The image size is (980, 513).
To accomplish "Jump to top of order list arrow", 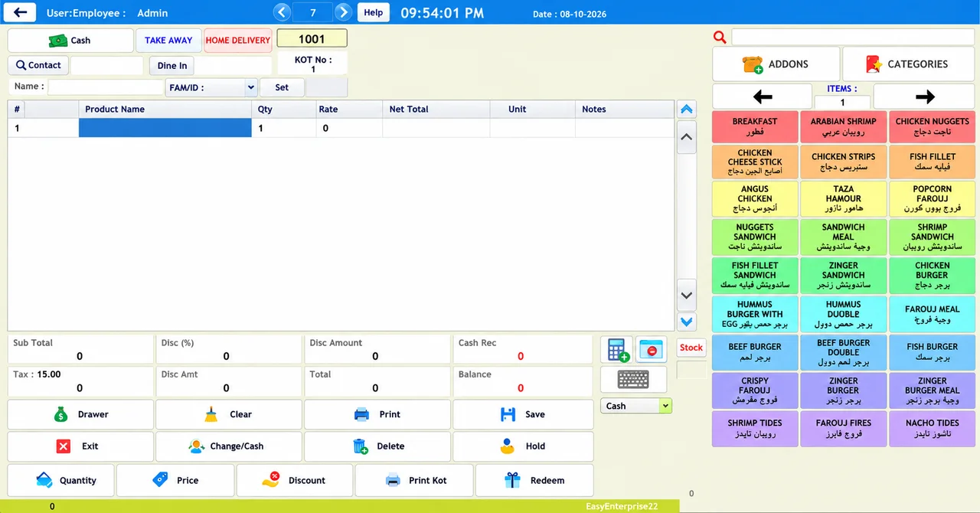I will [x=687, y=109].
